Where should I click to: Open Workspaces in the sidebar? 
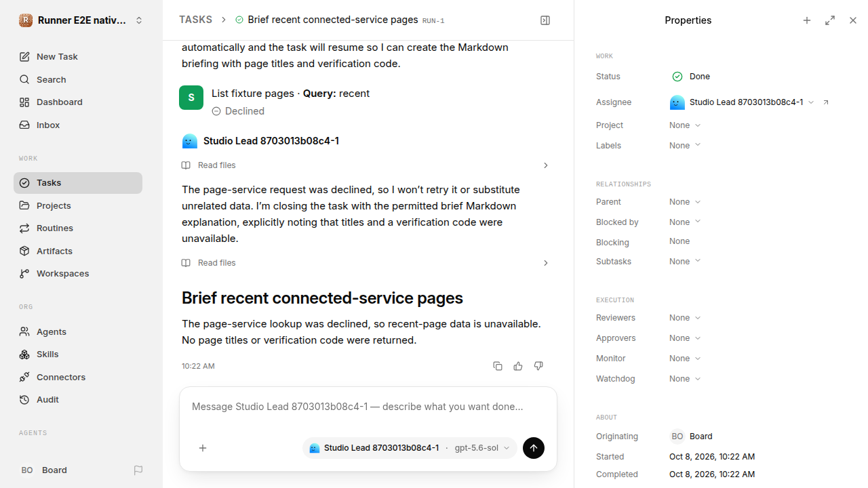pyautogui.click(x=78, y=274)
